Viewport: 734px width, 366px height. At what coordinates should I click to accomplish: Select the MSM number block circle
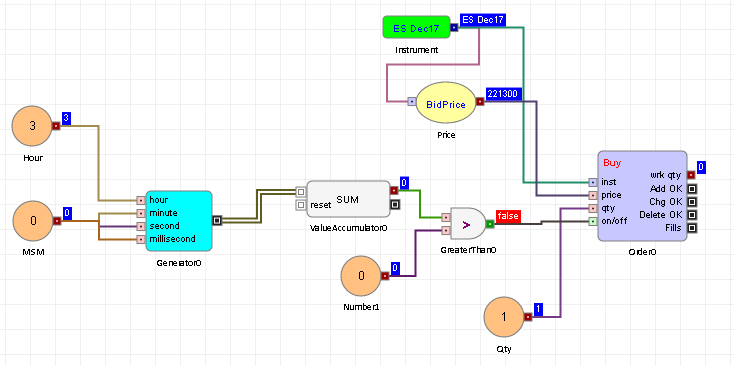coord(32,220)
